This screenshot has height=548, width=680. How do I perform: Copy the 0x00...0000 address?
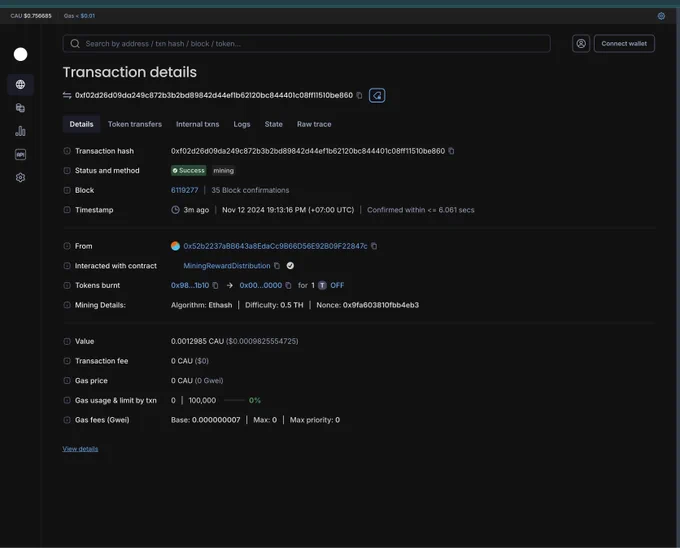point(288,285)
